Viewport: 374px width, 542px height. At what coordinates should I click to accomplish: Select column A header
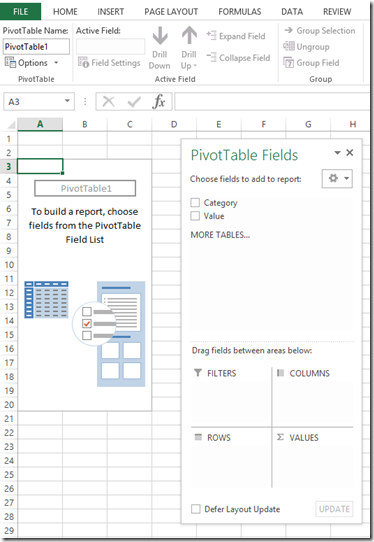[x=40, y=124]
